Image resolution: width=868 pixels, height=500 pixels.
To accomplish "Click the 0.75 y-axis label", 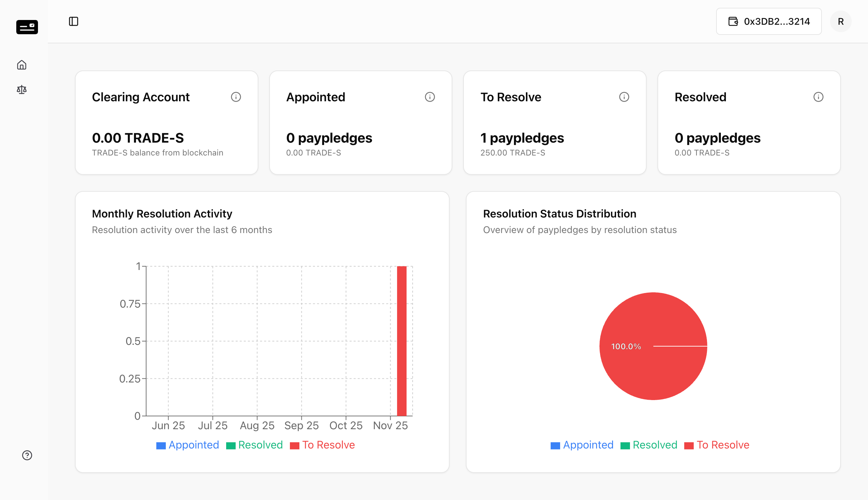I will coord(130,304).
